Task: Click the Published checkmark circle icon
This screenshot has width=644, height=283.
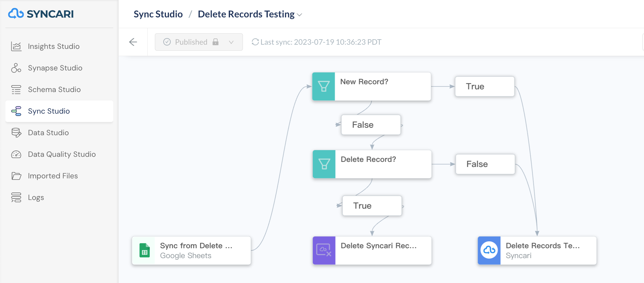Action: (167, 42)
